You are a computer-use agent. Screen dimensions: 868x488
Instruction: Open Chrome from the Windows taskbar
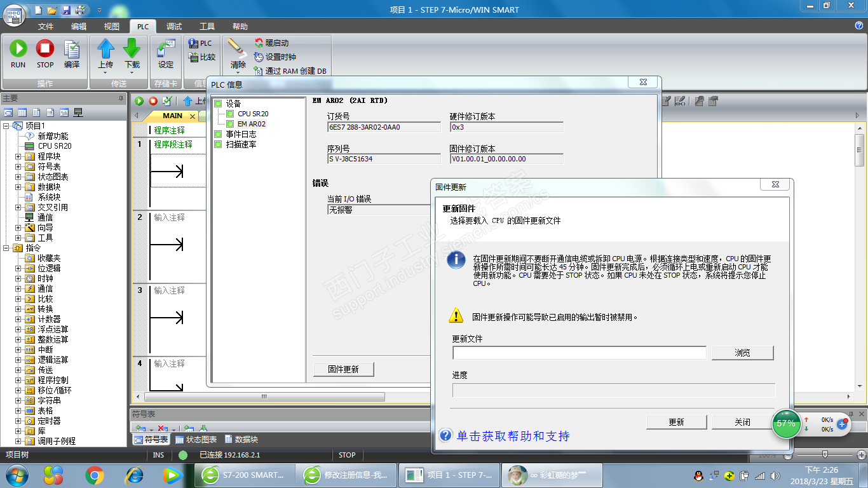point(95,475)
